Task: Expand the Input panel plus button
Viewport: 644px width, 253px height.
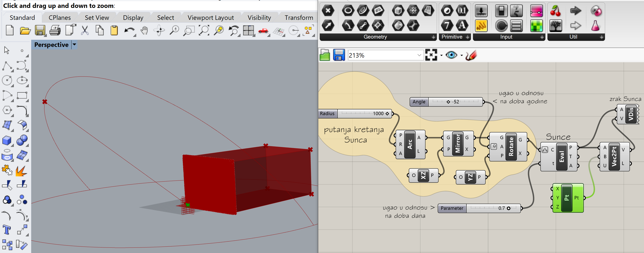Action: (542, 37)
